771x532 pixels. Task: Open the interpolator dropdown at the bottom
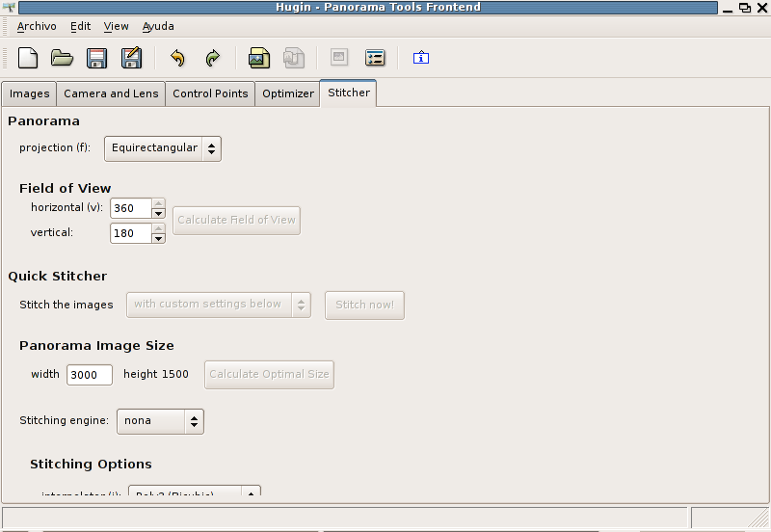[x=195, y=492]
